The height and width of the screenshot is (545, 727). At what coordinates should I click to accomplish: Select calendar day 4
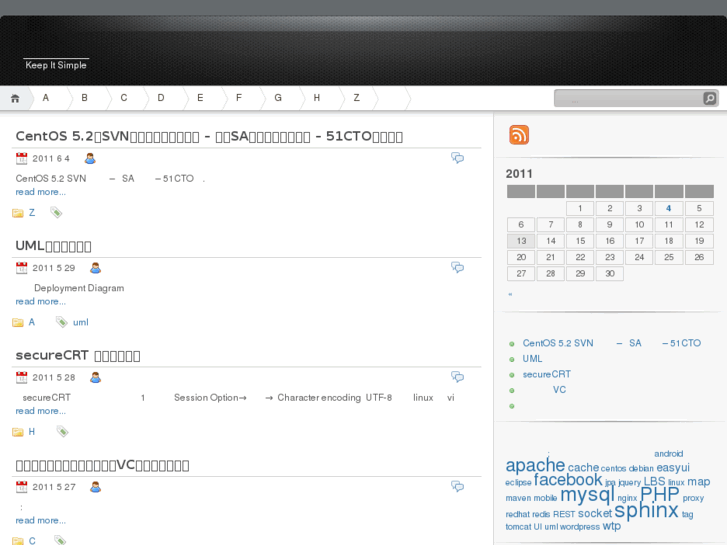coord(669,208)
